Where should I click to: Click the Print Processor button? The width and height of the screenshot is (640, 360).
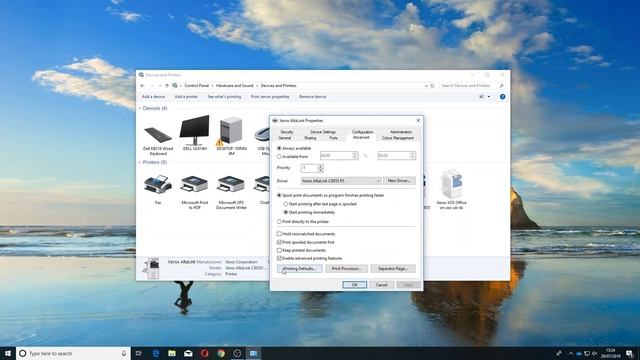pyautogui.click(x=346, y=269)
